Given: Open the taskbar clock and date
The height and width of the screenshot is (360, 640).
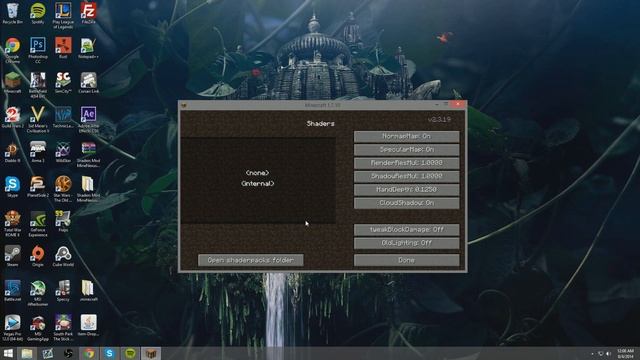Looking at the screenshot, I should pyautogui.click(x=626, y=353).
